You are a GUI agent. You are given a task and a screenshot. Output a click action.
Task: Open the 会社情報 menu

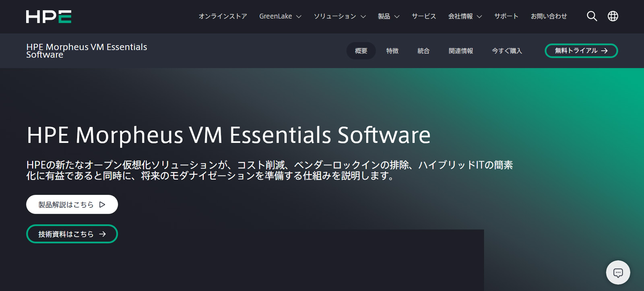(465, 16)
